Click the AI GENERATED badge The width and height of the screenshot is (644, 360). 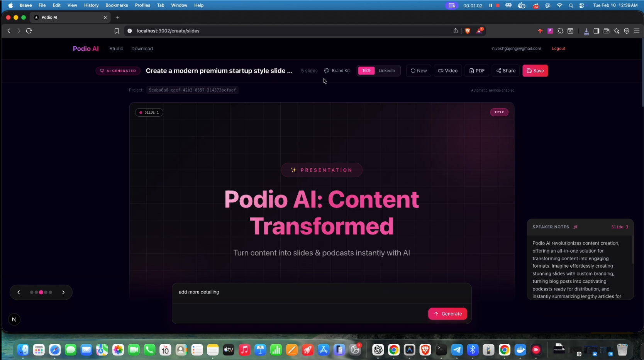(118, 71)
